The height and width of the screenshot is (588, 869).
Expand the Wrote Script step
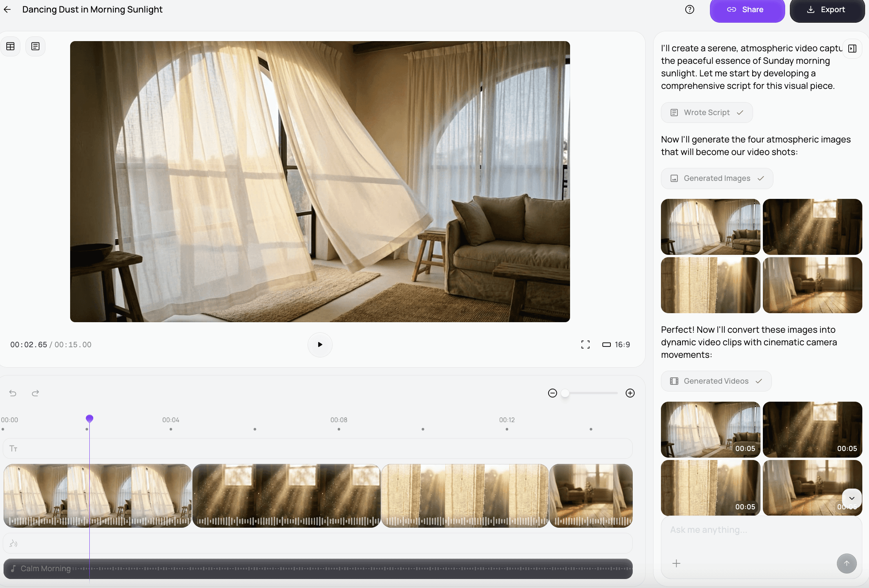pyautogui.click(x=706, y=113)
